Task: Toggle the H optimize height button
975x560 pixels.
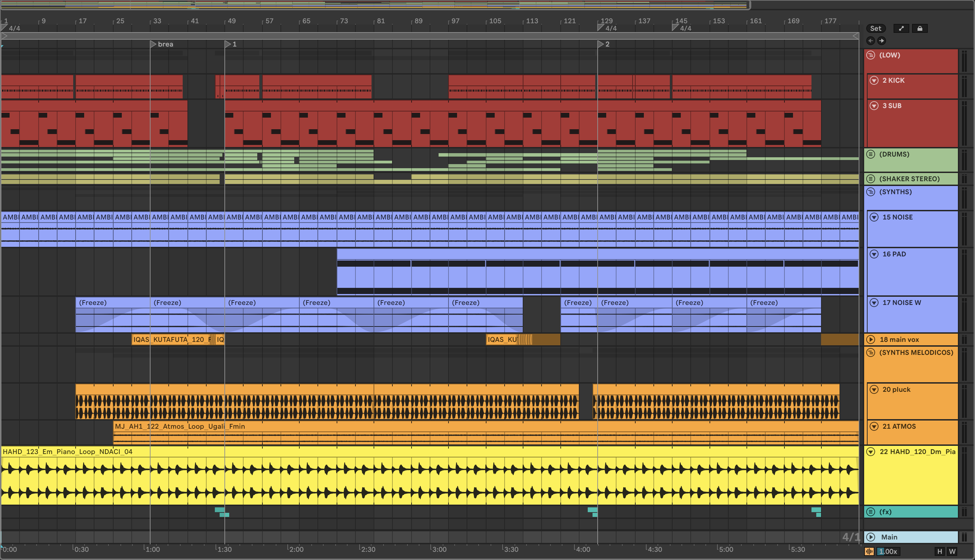Action: click(940, 551)
